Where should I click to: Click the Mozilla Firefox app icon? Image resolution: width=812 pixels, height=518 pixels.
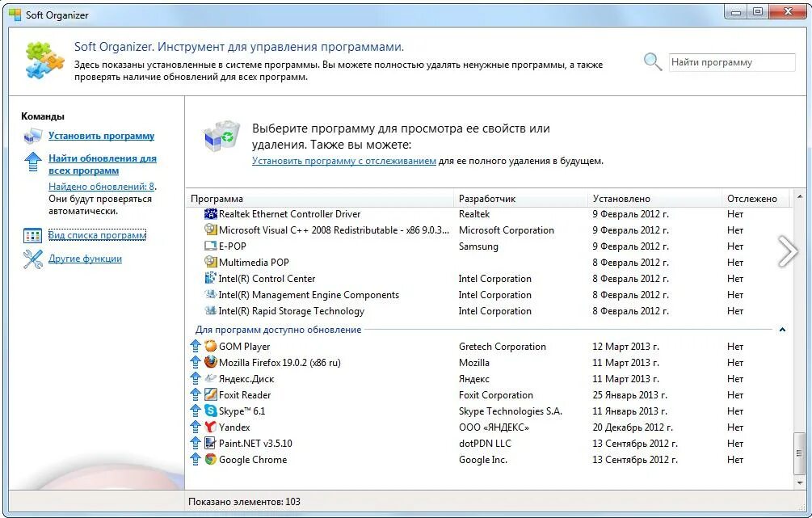coord(210,362)
